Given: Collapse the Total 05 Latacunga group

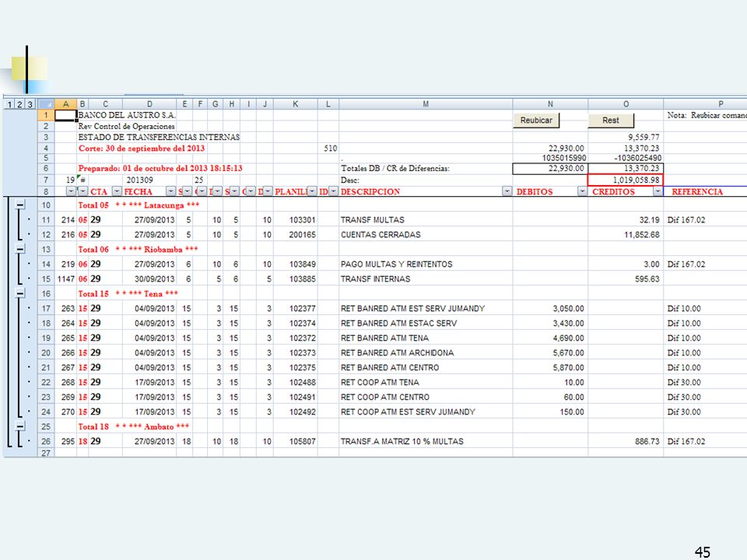Looking at the screenshot, I should 20,205.
